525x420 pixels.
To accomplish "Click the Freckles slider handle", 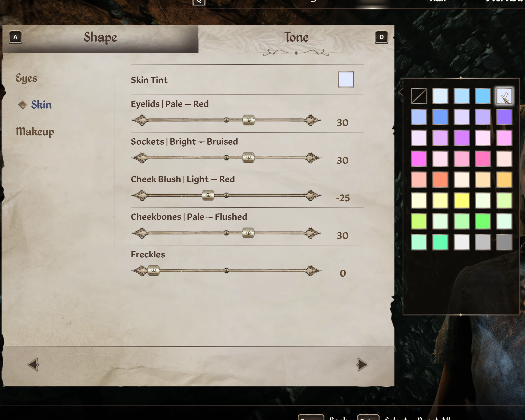I will [153, 271].
